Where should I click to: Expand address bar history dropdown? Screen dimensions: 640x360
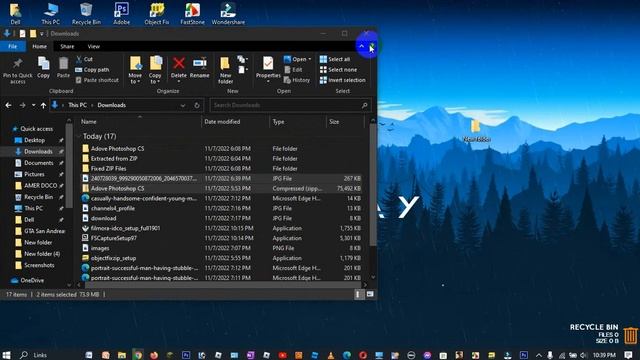click(183, 105)
